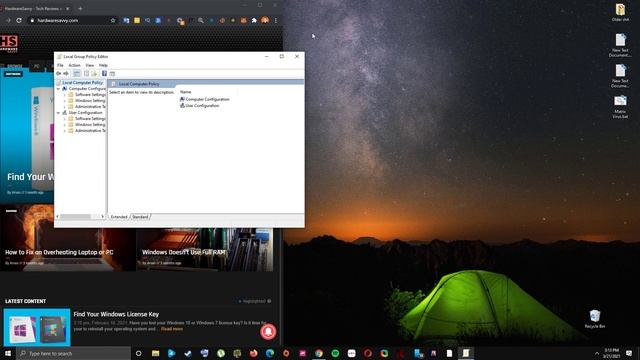Screen dimensions: 640x360
Task: Click the HS Hardware Savvy logo
Action: point(9,44)
